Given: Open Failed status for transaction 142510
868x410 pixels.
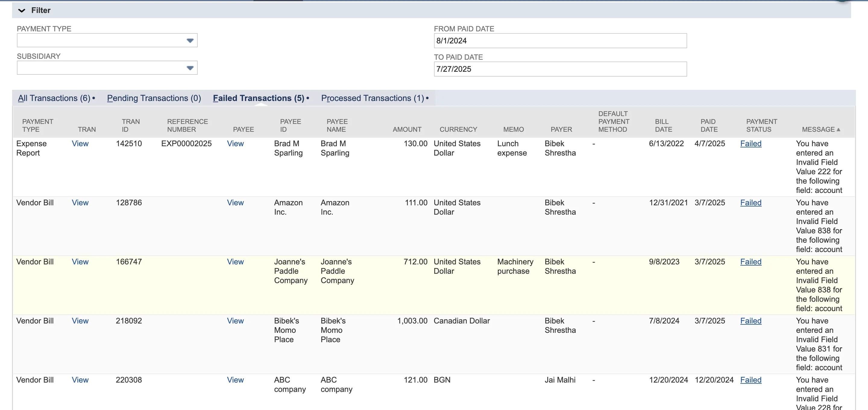Looking at the screenshot, I should tap(751, 143).
